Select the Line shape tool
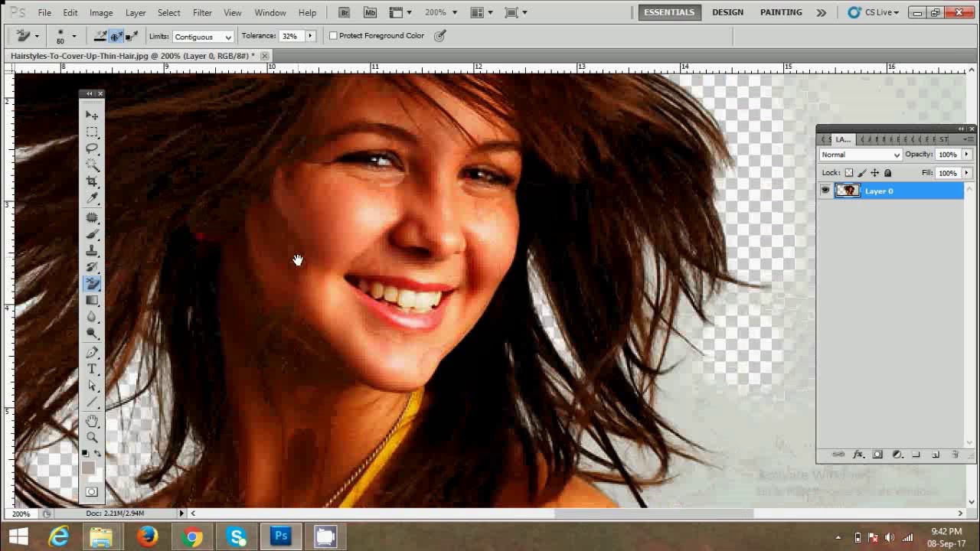980x551 pixels. [x=92, y=403]
